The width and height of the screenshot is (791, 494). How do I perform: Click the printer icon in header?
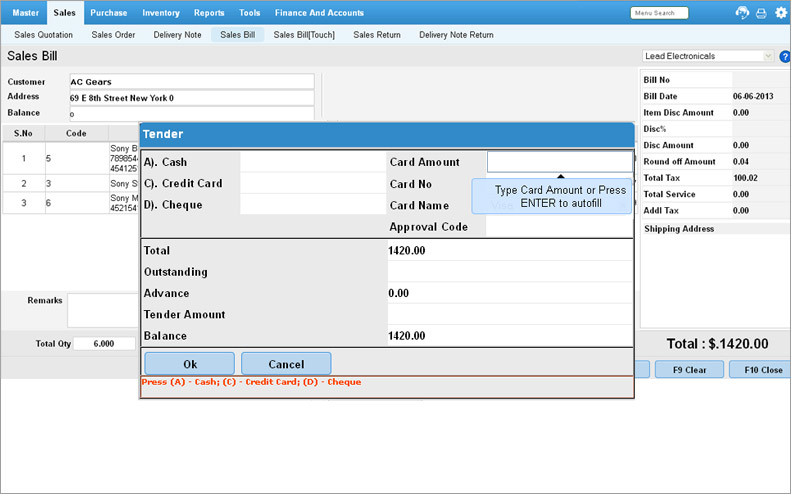(x=761, y=13)
